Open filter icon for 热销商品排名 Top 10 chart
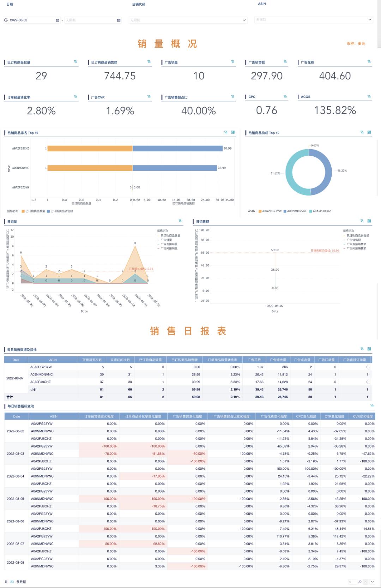 click(226, 132)
